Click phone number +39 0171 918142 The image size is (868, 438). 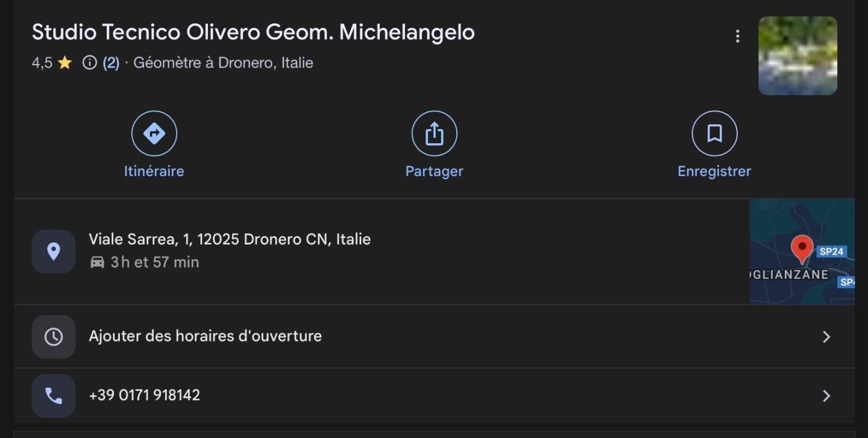coord(145,395)
